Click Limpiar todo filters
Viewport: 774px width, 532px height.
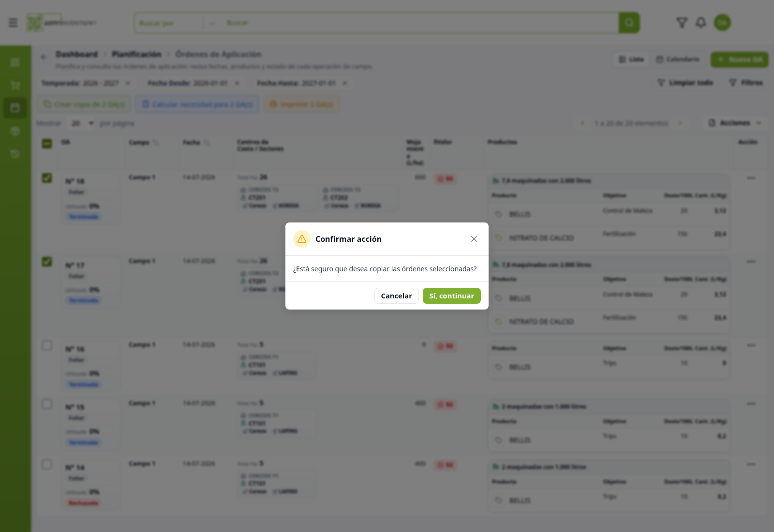685,83
